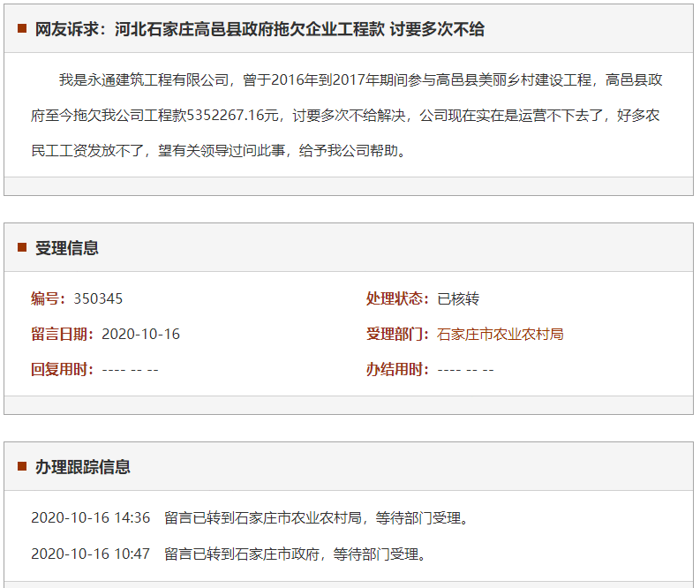Image resolution: width=700 pixels, height=588 pixels.
Task: Select the 10:47 tracking entry forwarded to 石家庄市政府
Action: click(229, 554)
